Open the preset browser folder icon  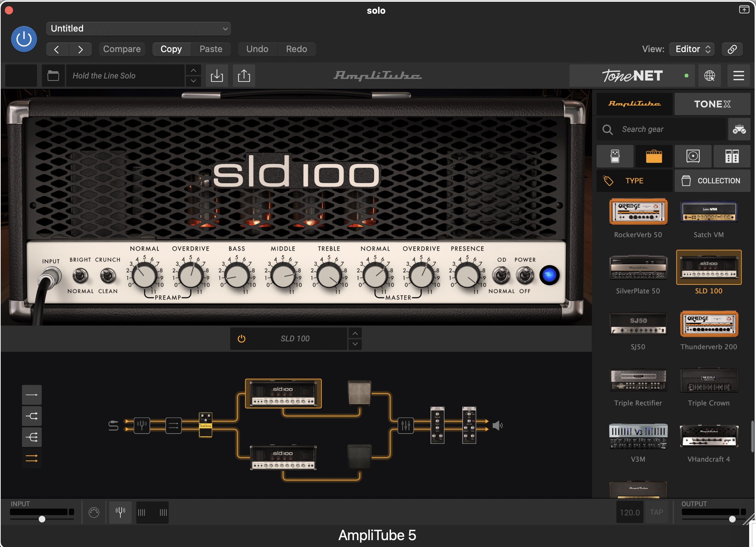(53, 75)
